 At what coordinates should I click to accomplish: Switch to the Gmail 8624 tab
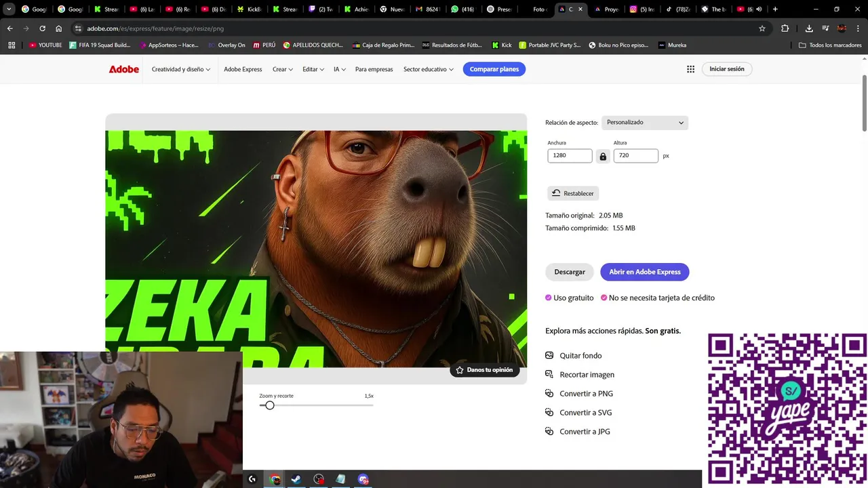click(x=428, y=9)
